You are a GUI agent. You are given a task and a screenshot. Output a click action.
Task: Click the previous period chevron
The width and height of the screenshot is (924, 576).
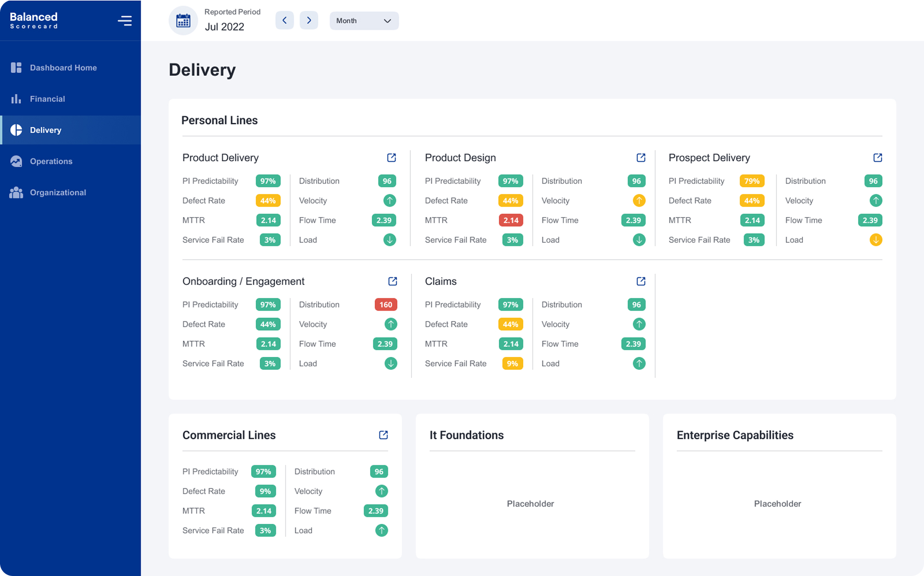tap(284, 20)
